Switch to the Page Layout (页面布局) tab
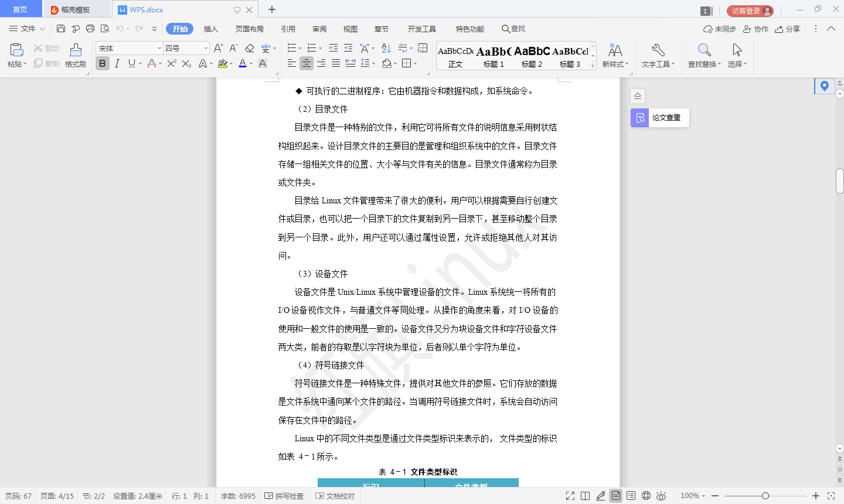The image size is (844, 504). tap(250, 29)
